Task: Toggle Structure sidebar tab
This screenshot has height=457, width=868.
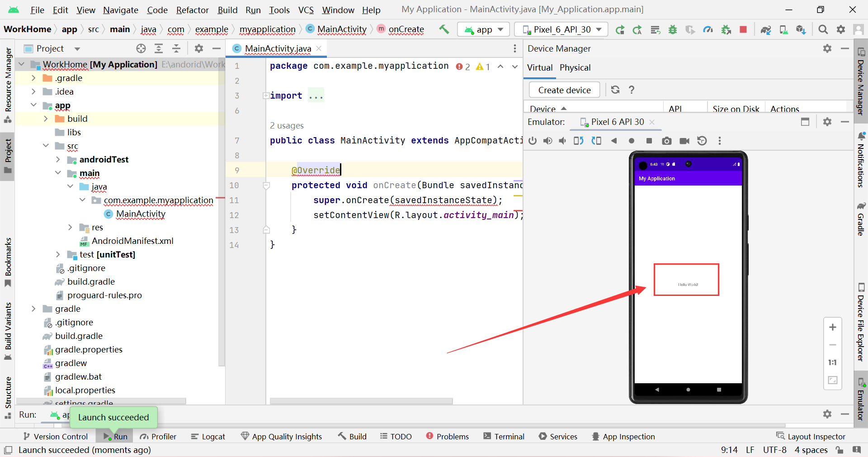Action: click(8, 398)
